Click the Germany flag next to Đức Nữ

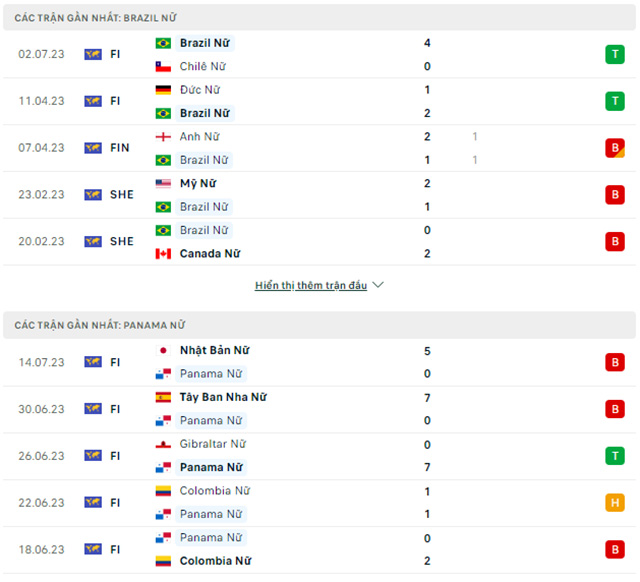pos(163,90)
